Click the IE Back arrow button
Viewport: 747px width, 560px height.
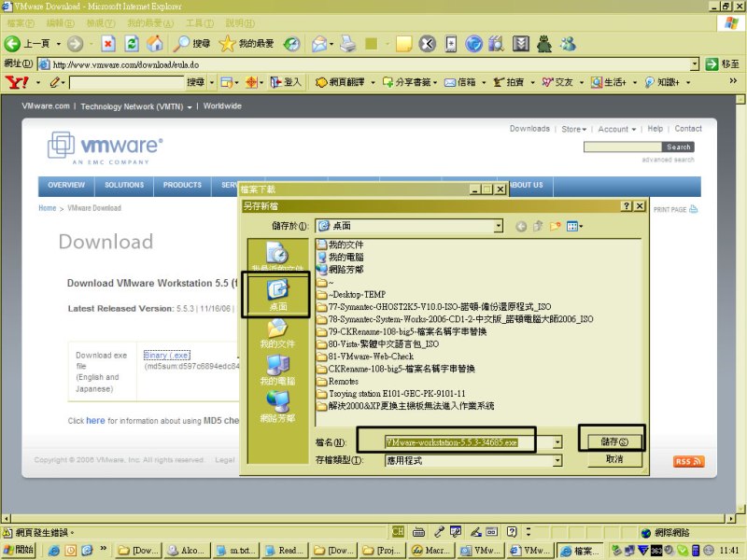[12, 44]
